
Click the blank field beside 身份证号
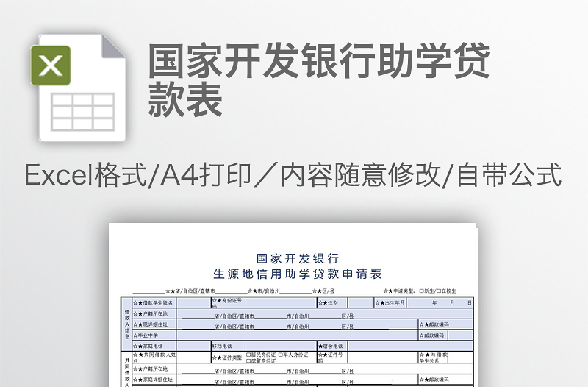(281, 302)
